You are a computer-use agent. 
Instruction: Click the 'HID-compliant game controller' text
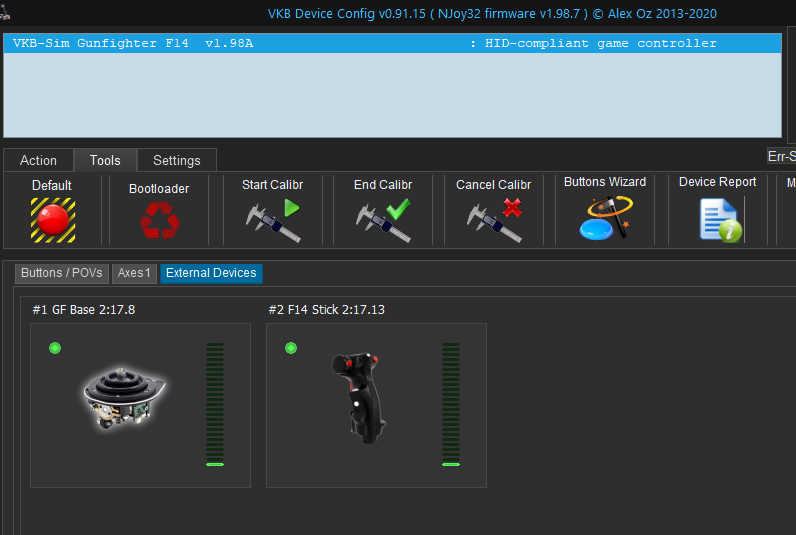[x=601, y=43]
